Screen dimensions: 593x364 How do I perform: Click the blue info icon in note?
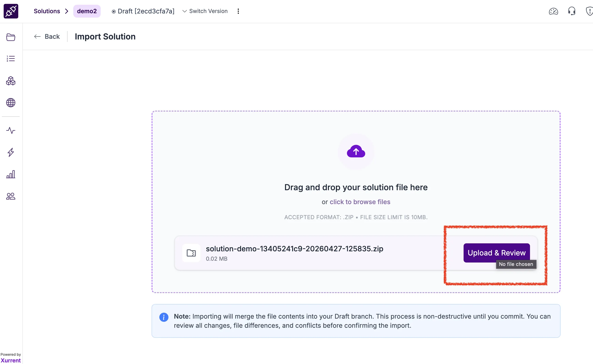point(164,317)
